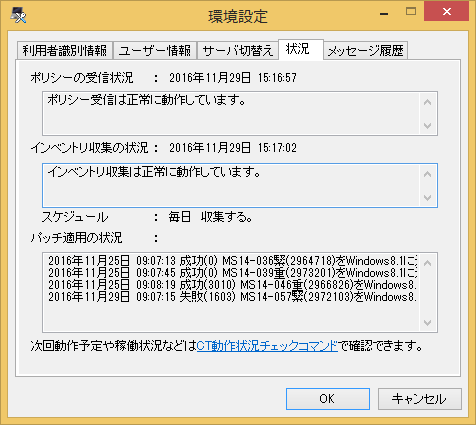Select the failed MS14-057 patch log line

pyautogui.click(x=232, y=297)
